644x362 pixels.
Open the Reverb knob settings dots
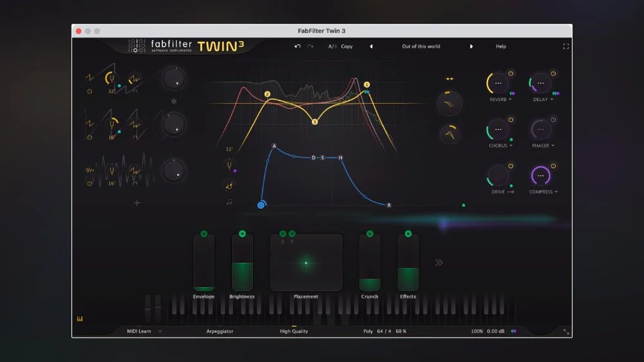[x=498, y=83]
